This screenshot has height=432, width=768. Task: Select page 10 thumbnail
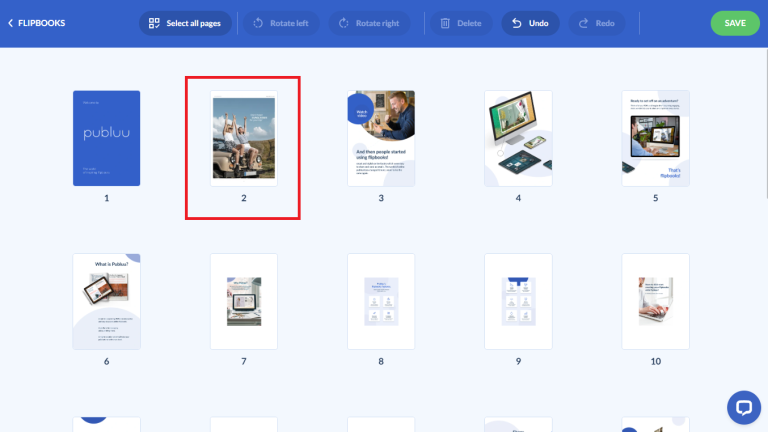(655, 301)
